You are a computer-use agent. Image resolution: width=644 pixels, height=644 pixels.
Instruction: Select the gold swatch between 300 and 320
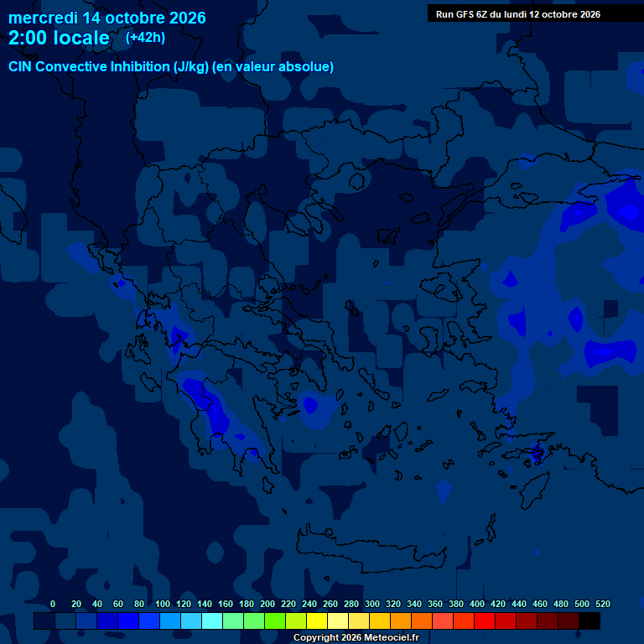pos(380,621)
